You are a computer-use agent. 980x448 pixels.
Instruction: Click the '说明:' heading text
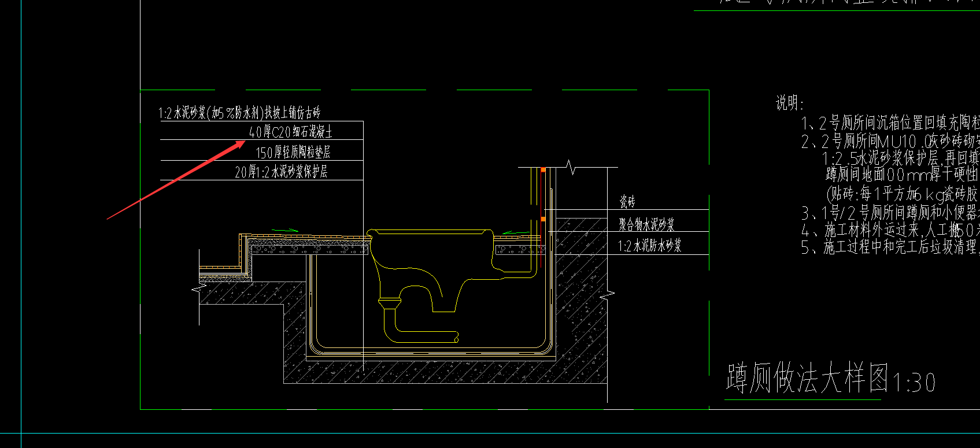(790, 103)
